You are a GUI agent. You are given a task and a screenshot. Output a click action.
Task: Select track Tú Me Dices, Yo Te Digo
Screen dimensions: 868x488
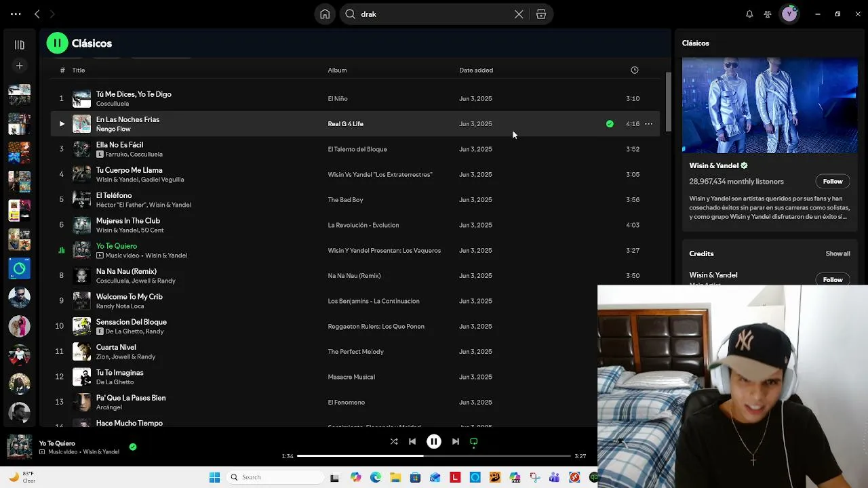click(x=134, y=94)
